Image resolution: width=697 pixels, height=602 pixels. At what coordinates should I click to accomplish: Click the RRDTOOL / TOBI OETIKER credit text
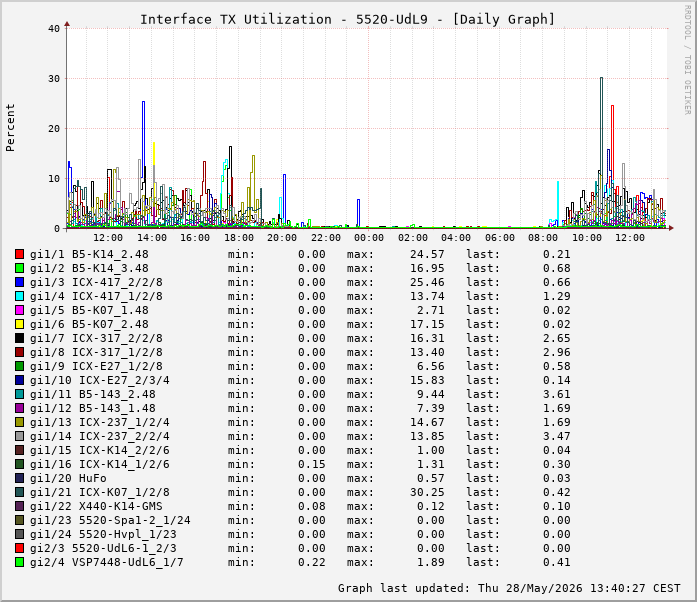tap(688, 60)
